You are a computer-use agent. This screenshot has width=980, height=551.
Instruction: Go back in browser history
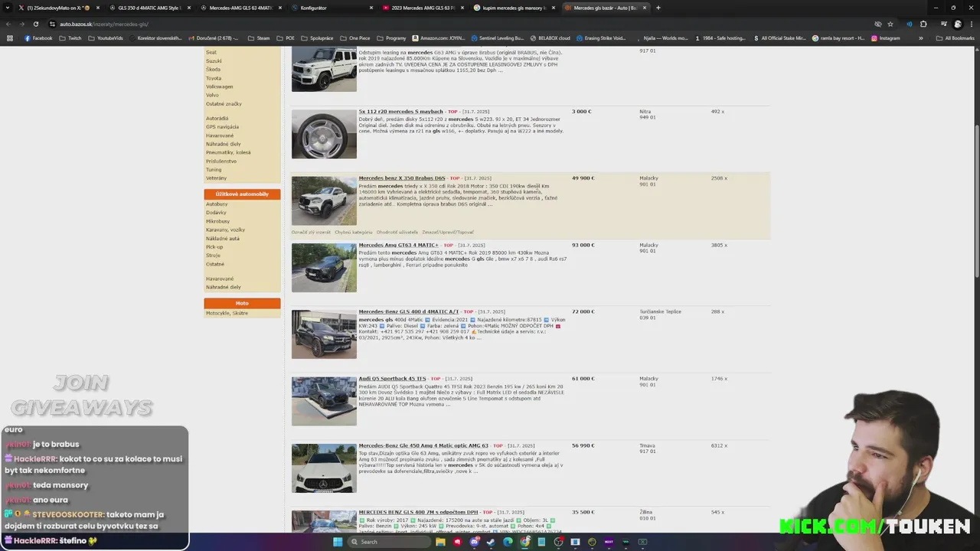[x=9, y=24]
